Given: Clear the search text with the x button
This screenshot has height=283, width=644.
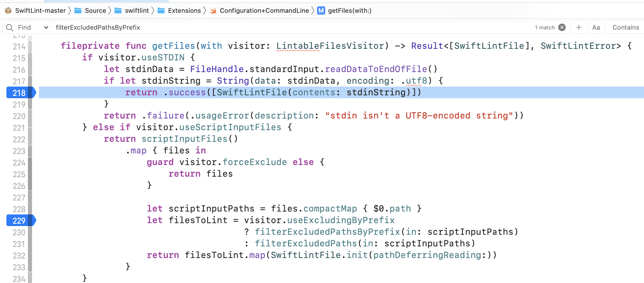Looking at the screenshot, I should pos(562,27).
